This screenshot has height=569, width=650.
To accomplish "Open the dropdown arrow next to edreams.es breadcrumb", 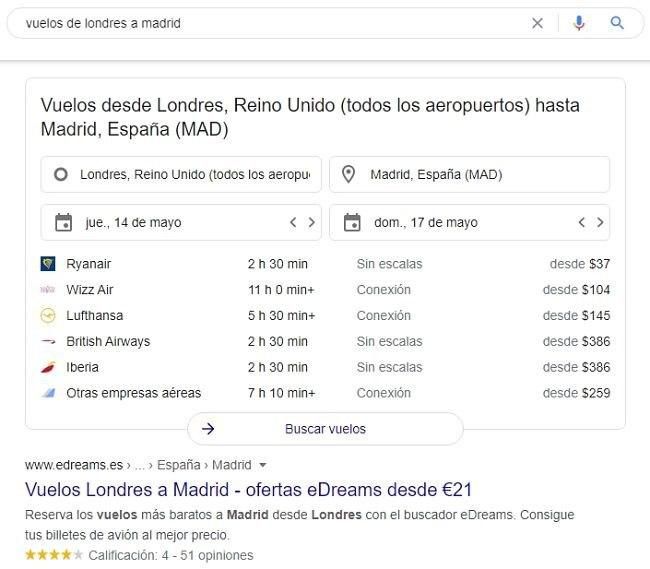I will pos(262,465).
